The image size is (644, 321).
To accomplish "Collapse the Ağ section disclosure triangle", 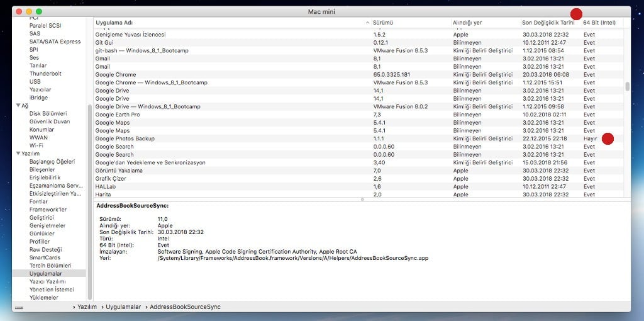I will [19, 106].
